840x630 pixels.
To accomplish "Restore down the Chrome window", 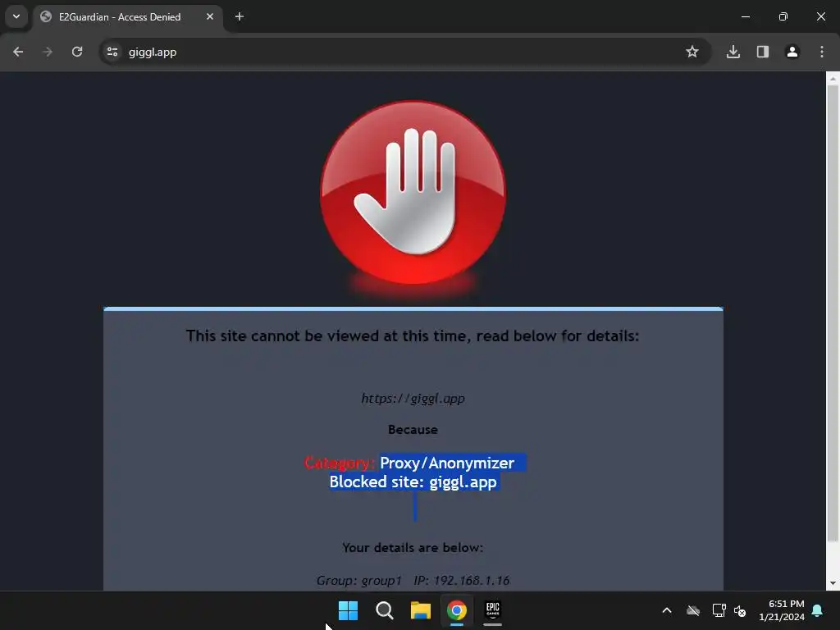I will click(783, 16).
